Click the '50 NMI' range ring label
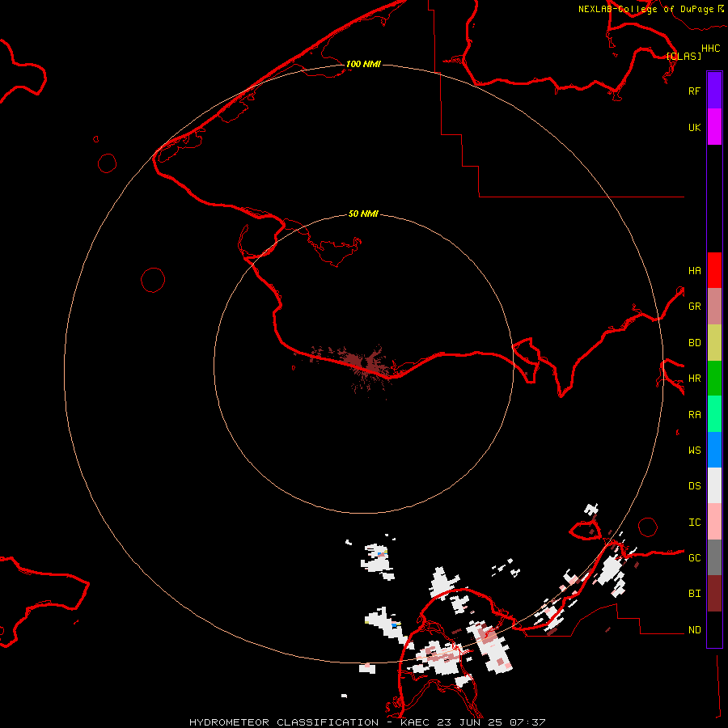Image resolution: width=728 pixels, height=728 pixels. 363,214
